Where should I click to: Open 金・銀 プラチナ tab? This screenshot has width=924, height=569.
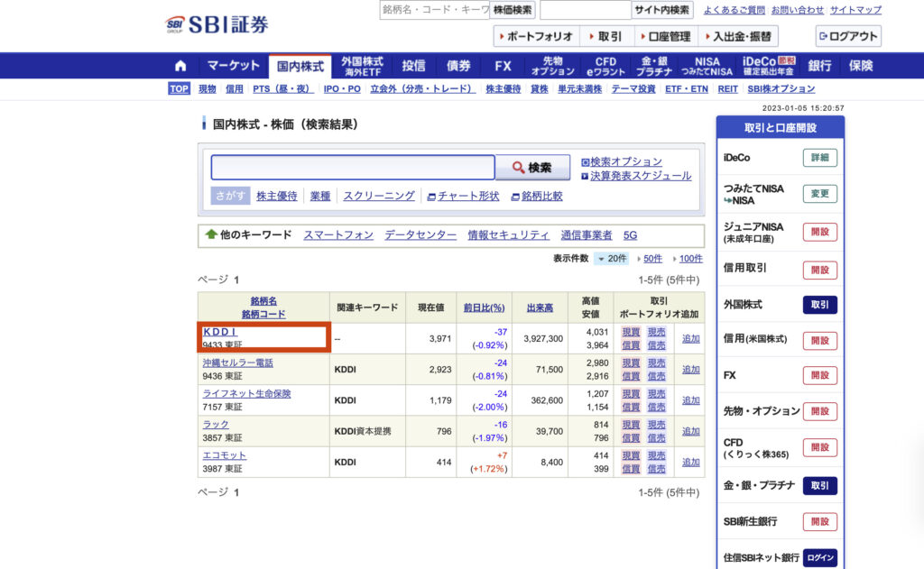[654, 66]
